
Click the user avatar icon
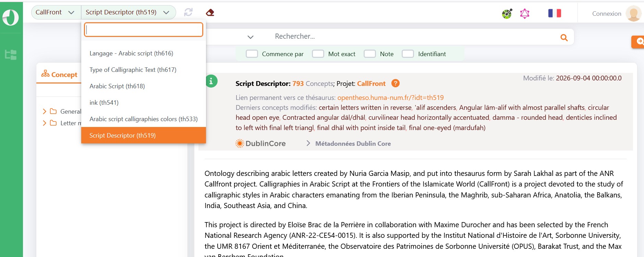(633, 14)
